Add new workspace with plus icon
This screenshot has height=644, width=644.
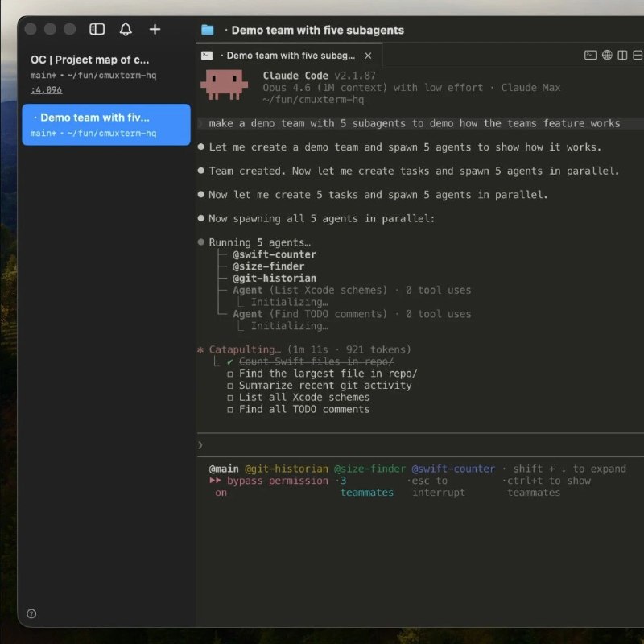[155, 29]
